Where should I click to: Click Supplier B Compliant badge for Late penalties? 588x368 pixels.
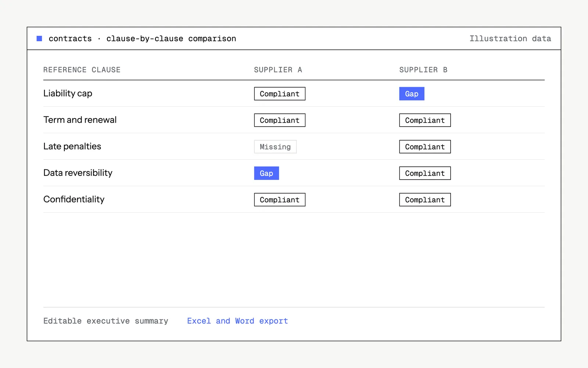coord(425,147)
